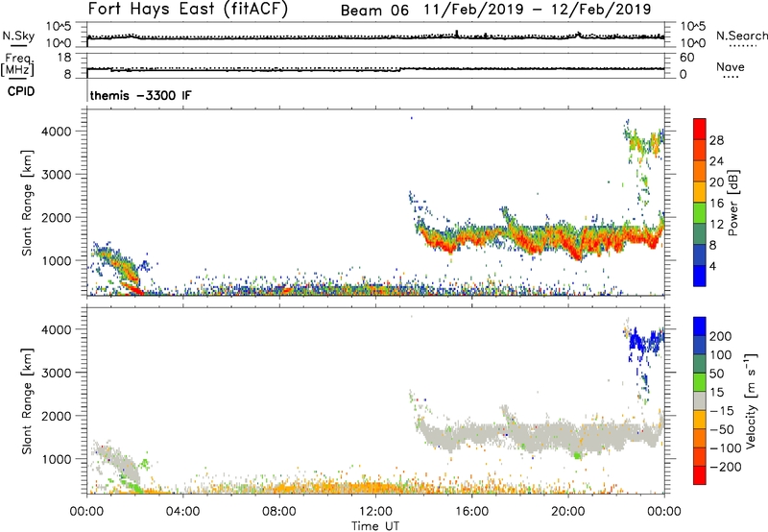Screen dimensions: 768x532
Task: Select the 'themis -3300 IF' control program text
Action: coord(140,95)
